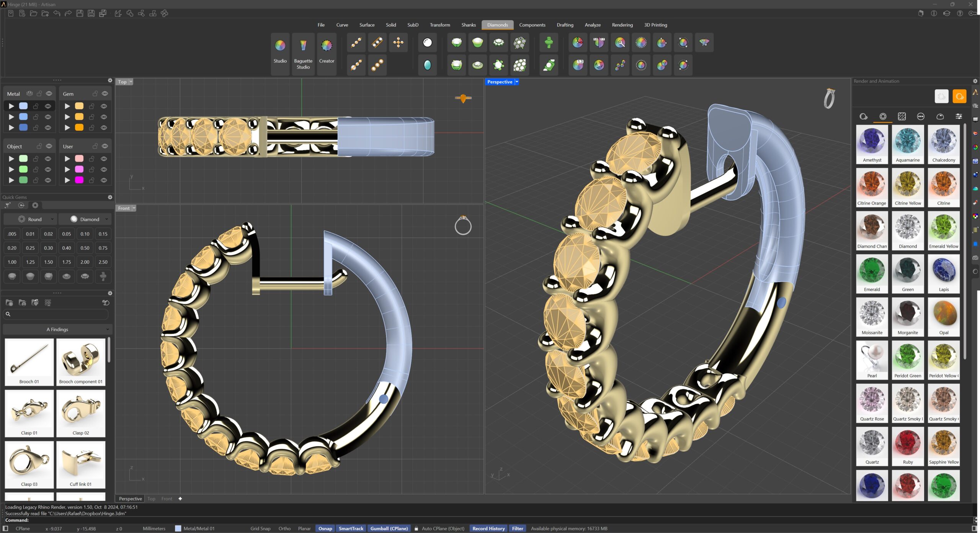This screenshot has height=533, width=980.
Task: Click the teal oval cabochon icon
Action: pos(427,65)
